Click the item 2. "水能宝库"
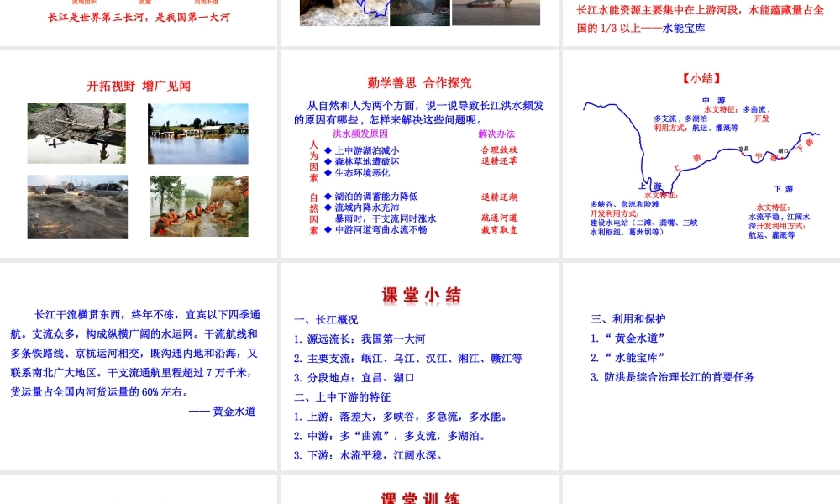Image resolution: width=840 pixels, height=504 pixels. point(627,358)
